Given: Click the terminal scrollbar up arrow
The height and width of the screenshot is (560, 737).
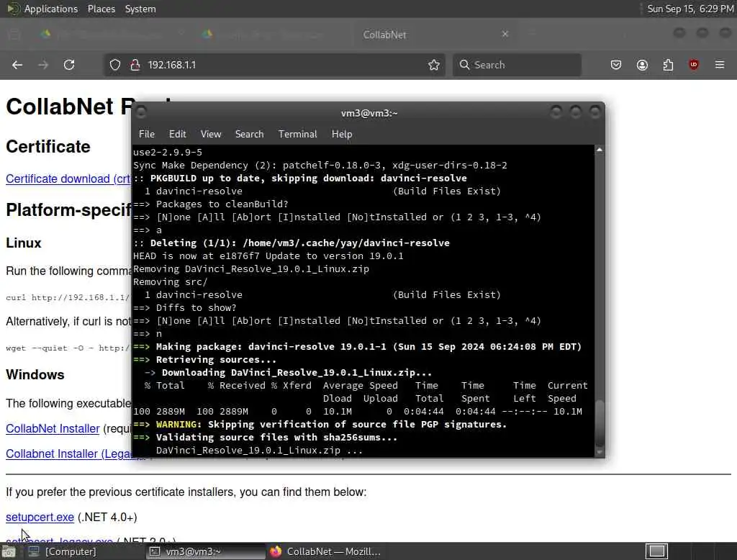Looking at the screenshot, I should pyautogui.click(x=600, y=150).
